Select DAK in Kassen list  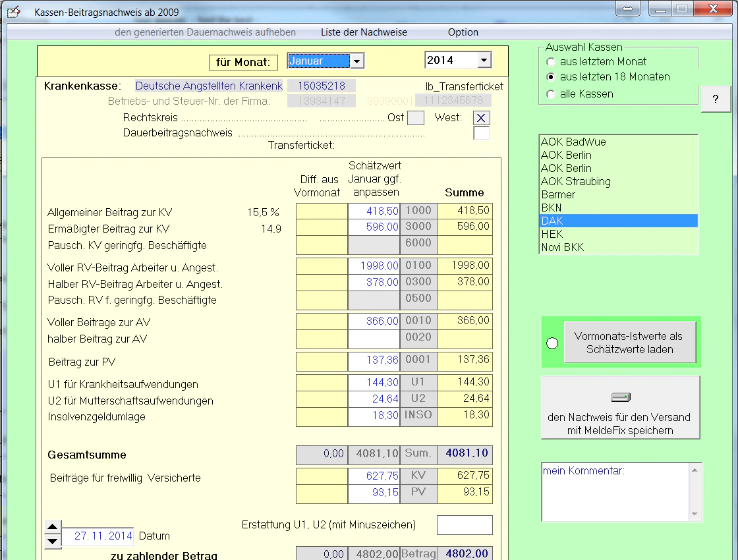pyautogui.click(x=618, y=221)
